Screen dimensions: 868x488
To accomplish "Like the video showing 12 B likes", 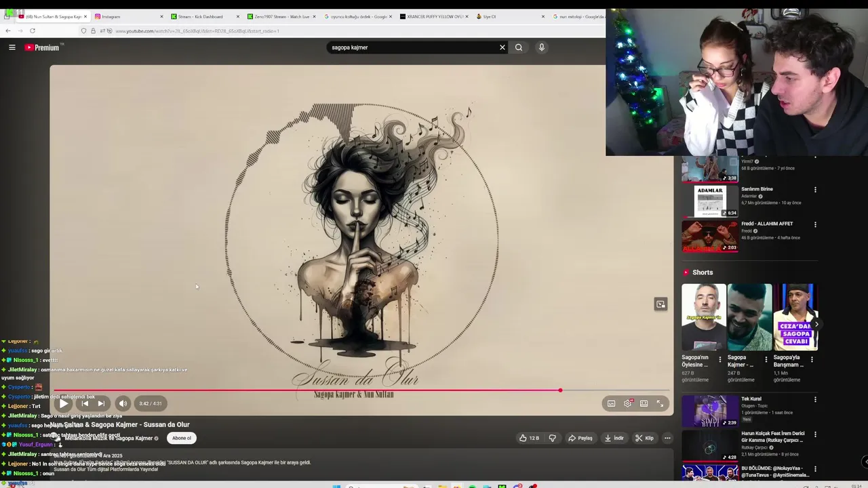I will point(529,438).
